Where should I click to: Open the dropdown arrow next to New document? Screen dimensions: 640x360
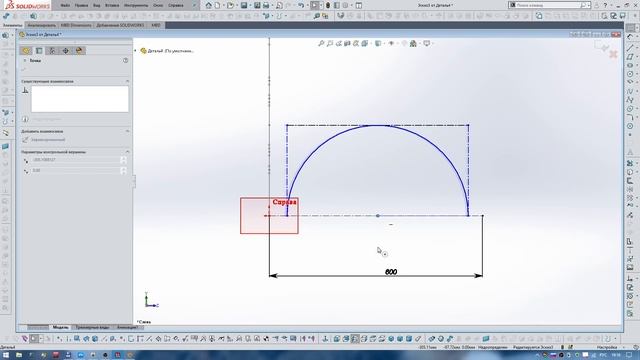[x=223, y=5]
